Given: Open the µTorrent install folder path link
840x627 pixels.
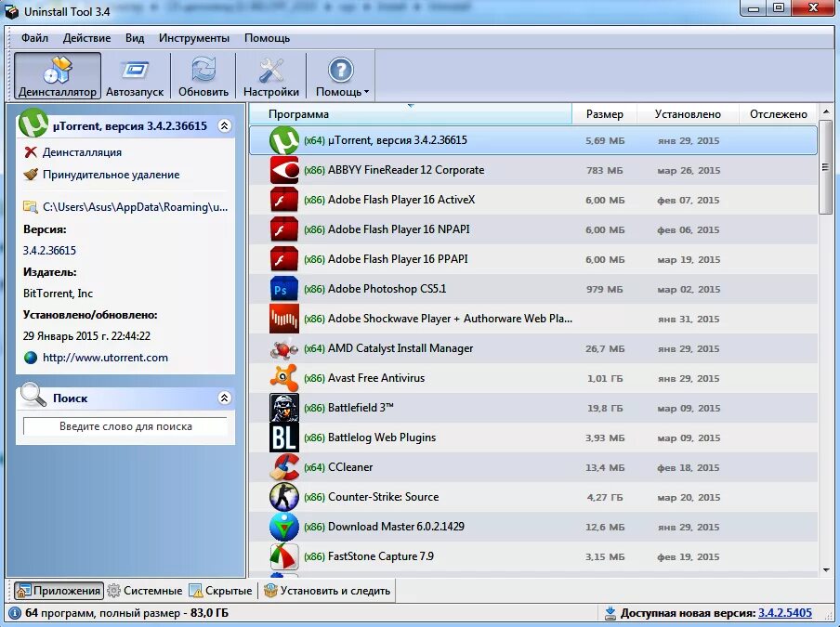Looking at the screenshot, I should coord(135,207).
